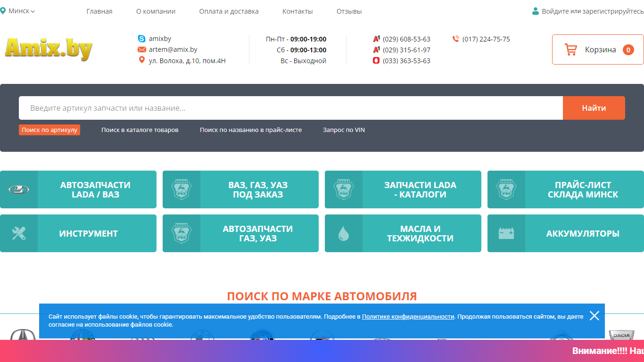Open Инструмент category
644x362 pixels.
click(78, 233)
